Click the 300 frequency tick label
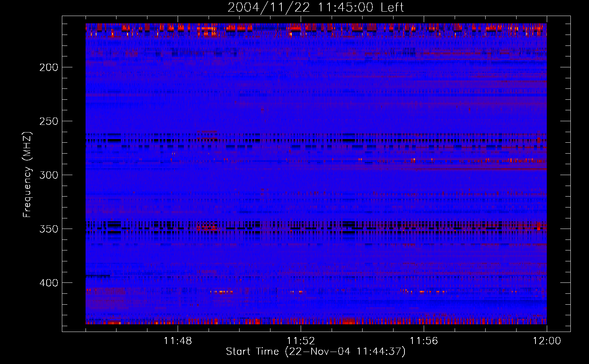 tap(49, 175)
